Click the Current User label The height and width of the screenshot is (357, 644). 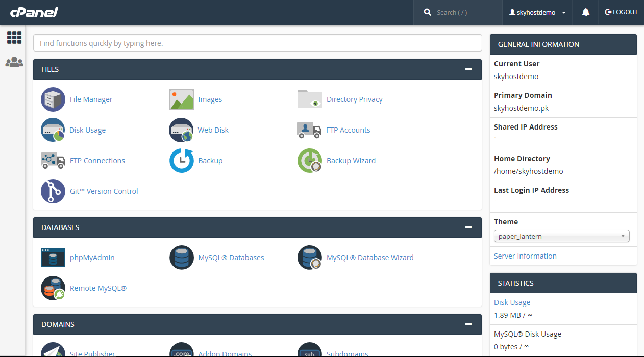click(517, 64)
